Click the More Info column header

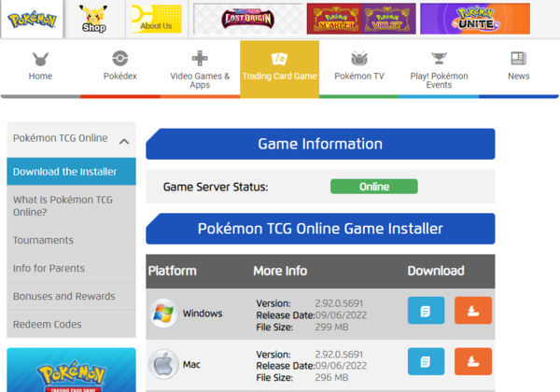point(280,271)
